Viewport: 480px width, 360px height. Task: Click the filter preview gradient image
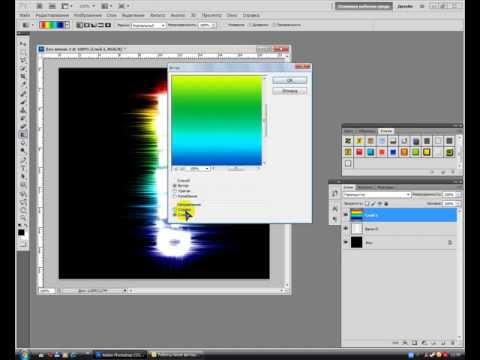217,120
